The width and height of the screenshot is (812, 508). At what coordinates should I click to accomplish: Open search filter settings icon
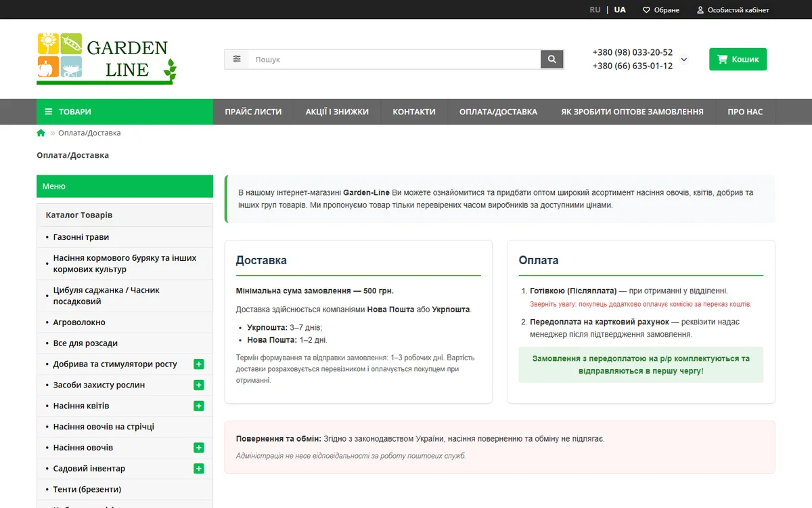[237, 59]
